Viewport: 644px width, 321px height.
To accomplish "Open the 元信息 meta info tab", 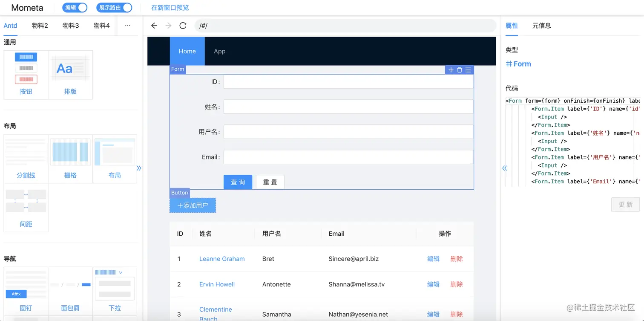I will 542,26.
